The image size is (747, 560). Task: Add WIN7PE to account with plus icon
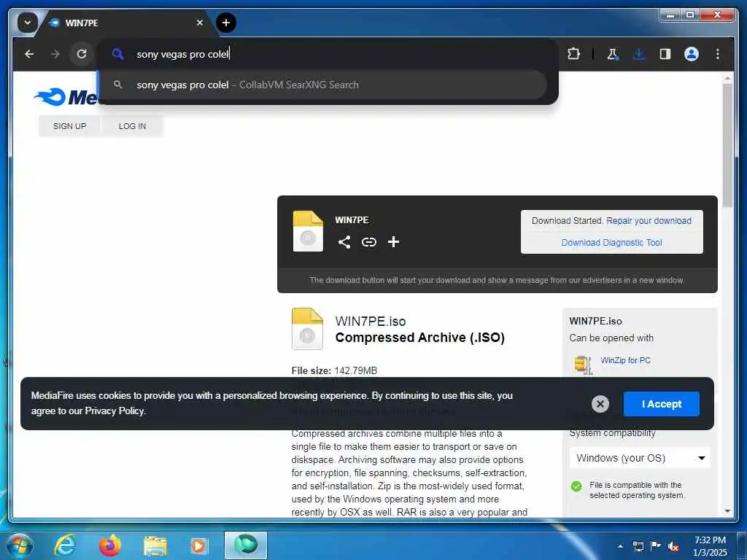pos(393,242)
